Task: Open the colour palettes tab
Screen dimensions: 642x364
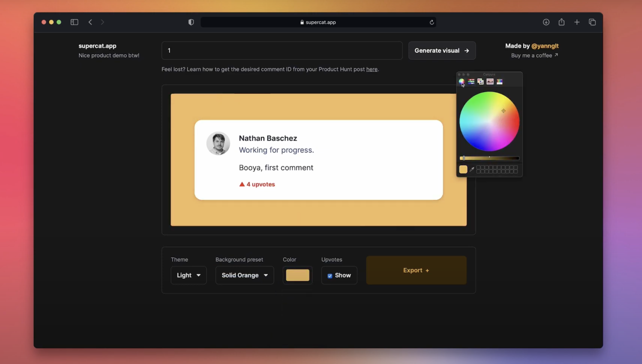Action: tap(480, 82)
